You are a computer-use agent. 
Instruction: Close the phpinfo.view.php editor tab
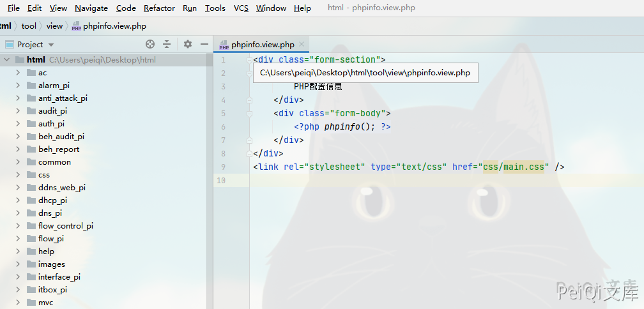(302, 45)
